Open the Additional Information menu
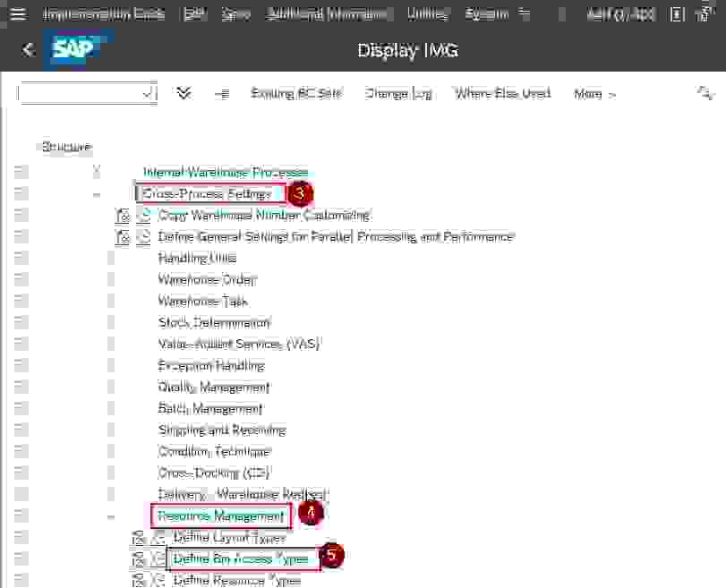Screen dimensions: 726x588 point(327,13)
